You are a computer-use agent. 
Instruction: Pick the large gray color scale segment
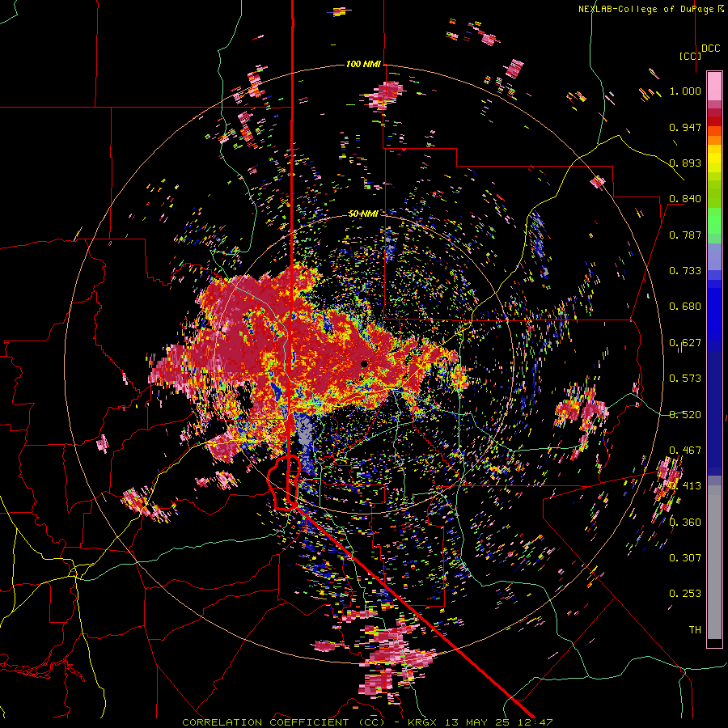[x=714, y=562]
